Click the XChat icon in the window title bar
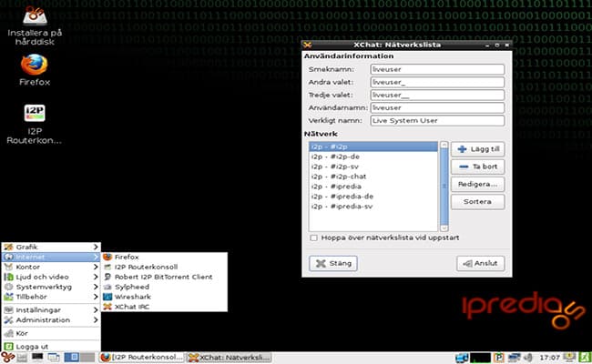The height and width of the screenshot is (364, 592). 308,45
